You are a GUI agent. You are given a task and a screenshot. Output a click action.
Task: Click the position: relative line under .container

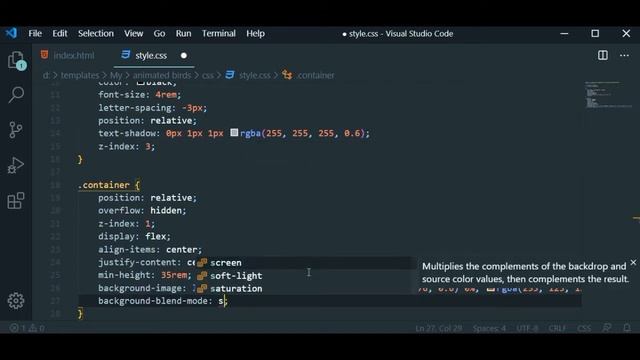[147, 198]
